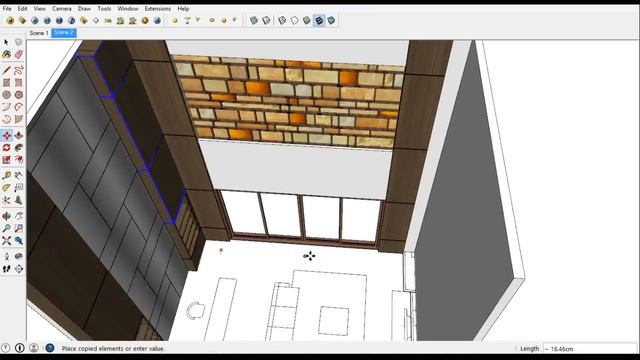Image resolution: width=640 pixels, height=360 pixels.
Task: Click active Shaded With Textures style
Action: [x=319, y=20]
